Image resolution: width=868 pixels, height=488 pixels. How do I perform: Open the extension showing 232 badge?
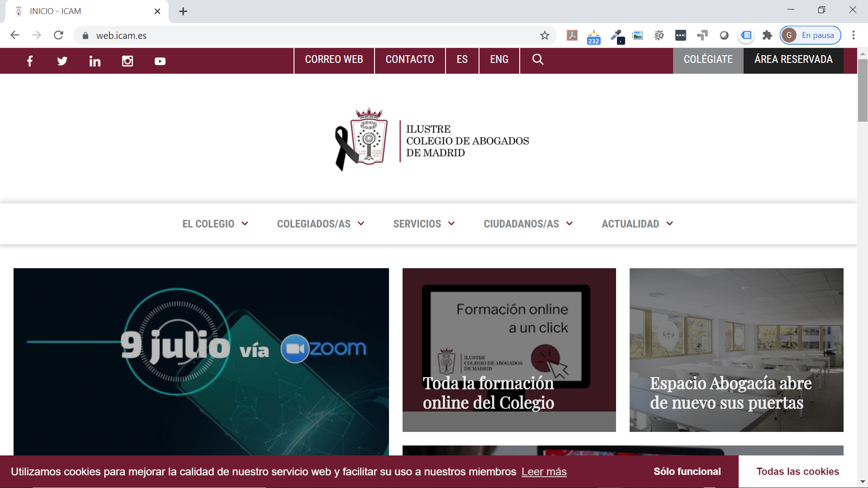(x=594, y=37)
